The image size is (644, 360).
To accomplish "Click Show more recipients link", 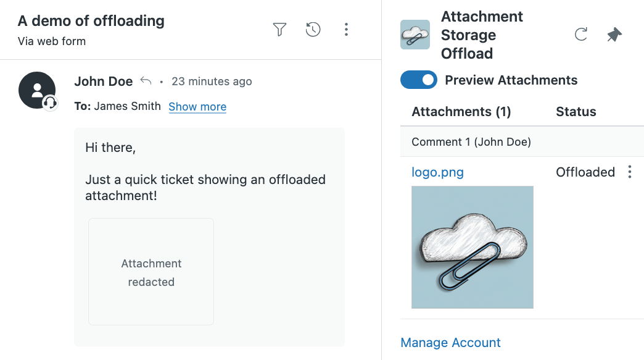I will coord(197,106).
